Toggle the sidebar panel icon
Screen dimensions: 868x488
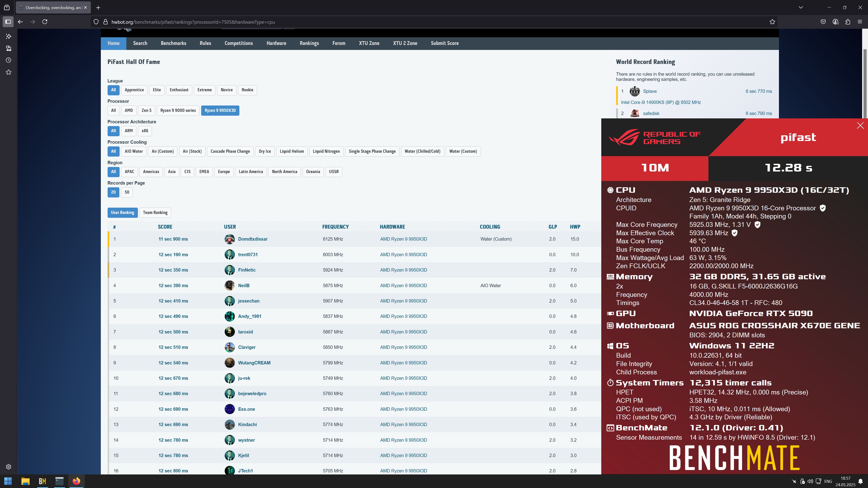click(8, 22)
